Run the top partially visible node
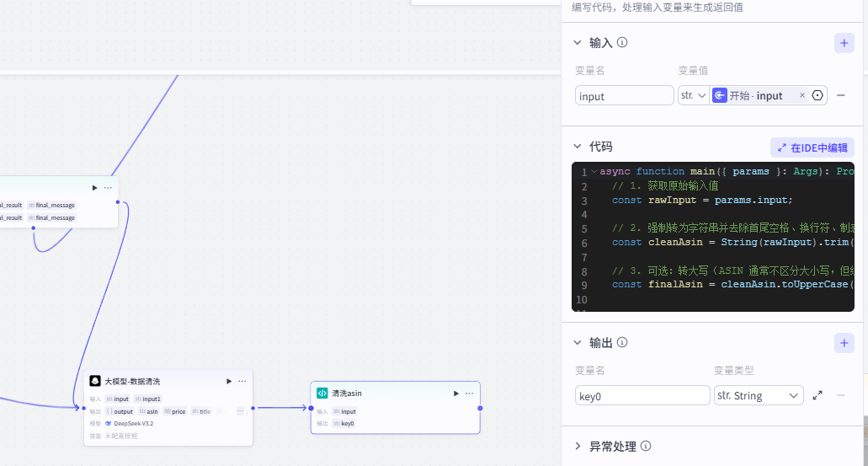This screenshot has height=466, width=868. click(x=94, y=188)
